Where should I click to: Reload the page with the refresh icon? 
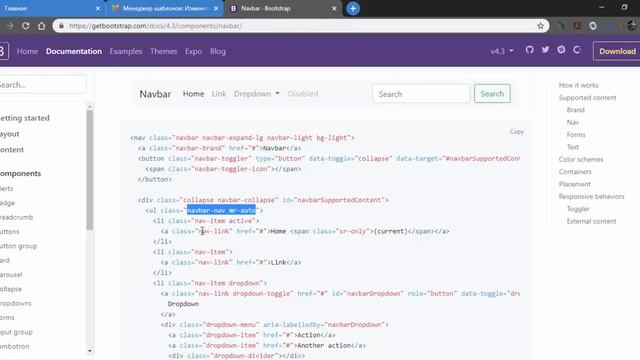[x=26, y=26]
